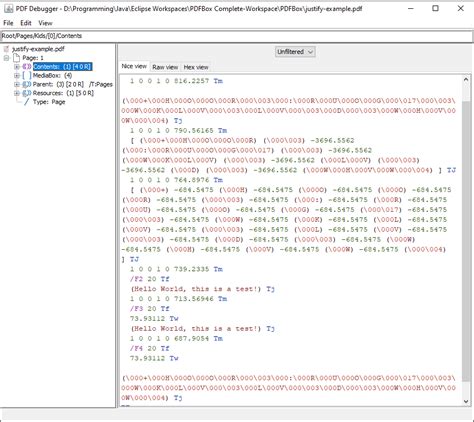Click the line 1 0 0 1 0 764.8976 Tm
The image size is (474, 422).
point(176,180)
